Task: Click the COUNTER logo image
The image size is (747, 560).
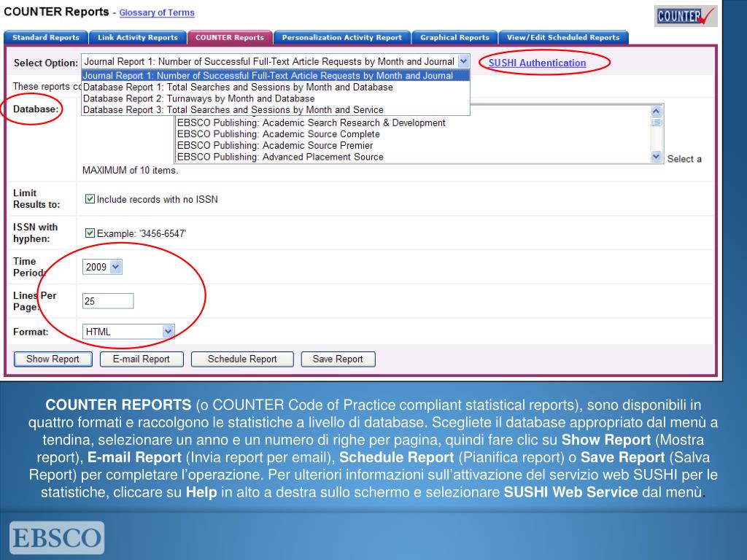Action: (686, 17)
